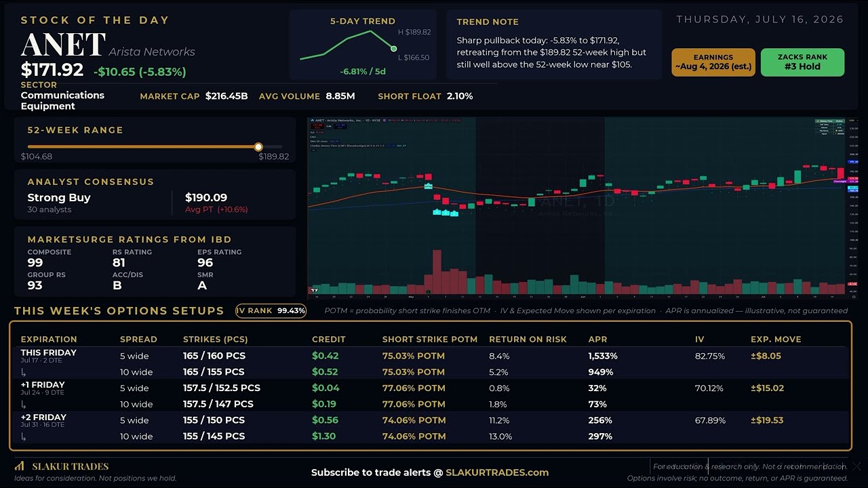Click the 52-week range position marker
Screen dimensions: 868x488
258,146
